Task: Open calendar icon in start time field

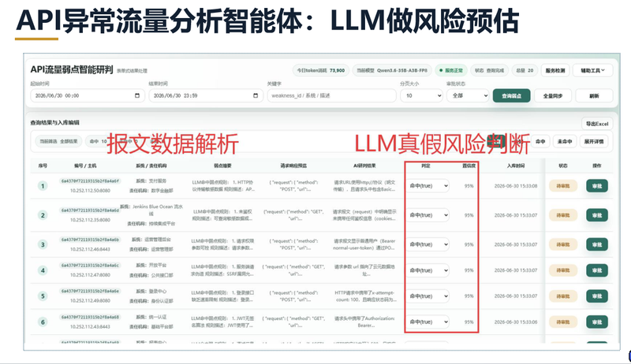Action: (136, 95)
